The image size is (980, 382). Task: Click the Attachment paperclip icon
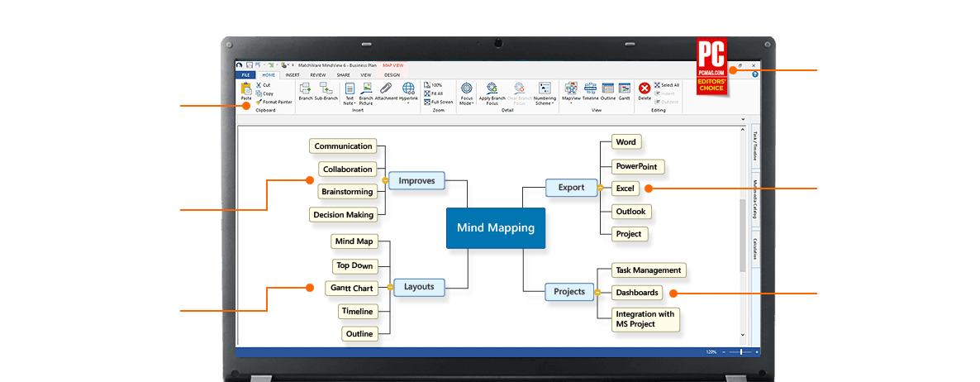(x=386, y=88)
